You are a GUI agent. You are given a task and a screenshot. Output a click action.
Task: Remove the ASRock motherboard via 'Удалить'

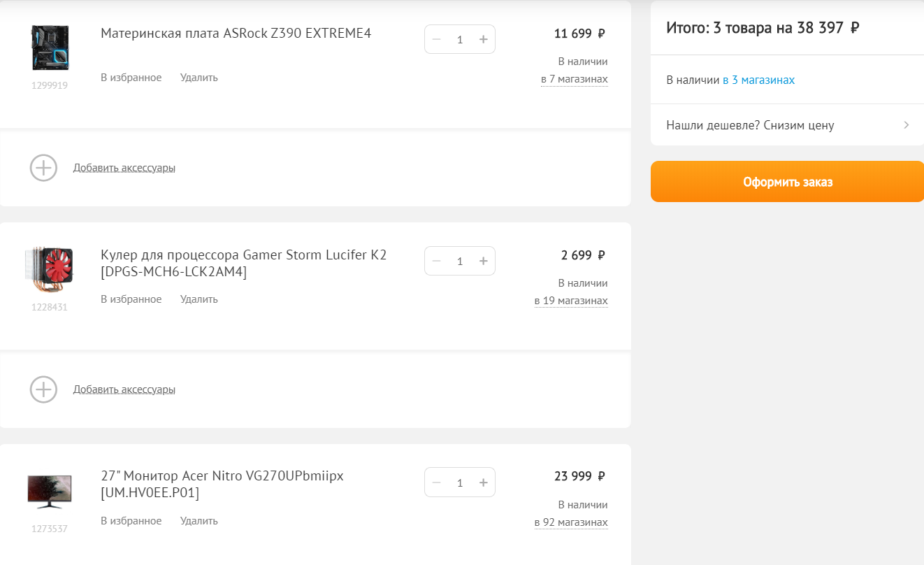(x=199, y=78)
